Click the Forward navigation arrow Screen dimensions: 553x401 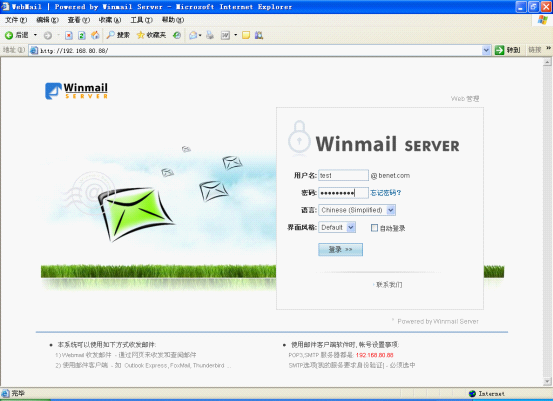tap(48, 35)
